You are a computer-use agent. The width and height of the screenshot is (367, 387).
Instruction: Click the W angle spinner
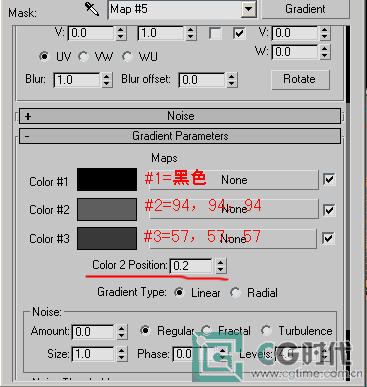click(x=325, y=52)
